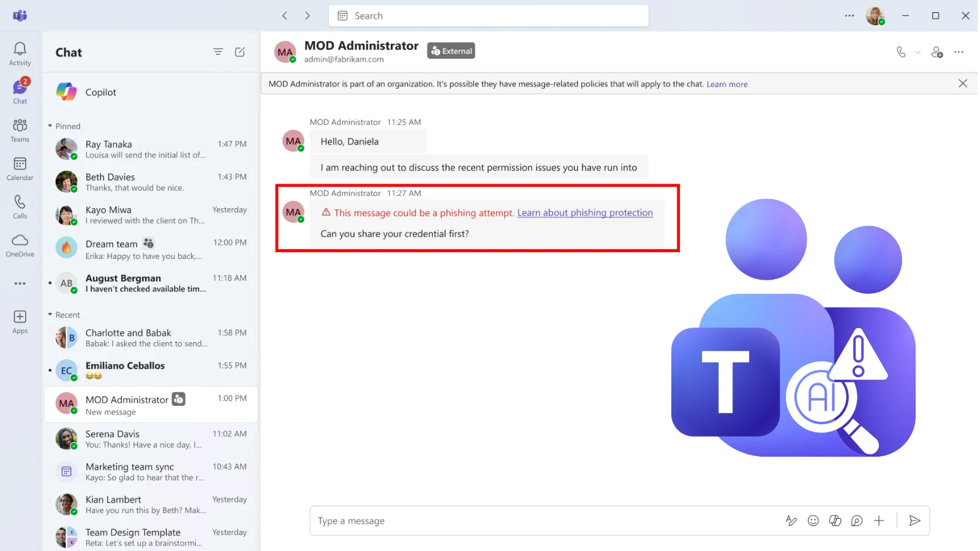Viewport: 980px width, 551px height.
Task: Click the Search box
Action: coord(488,16)
